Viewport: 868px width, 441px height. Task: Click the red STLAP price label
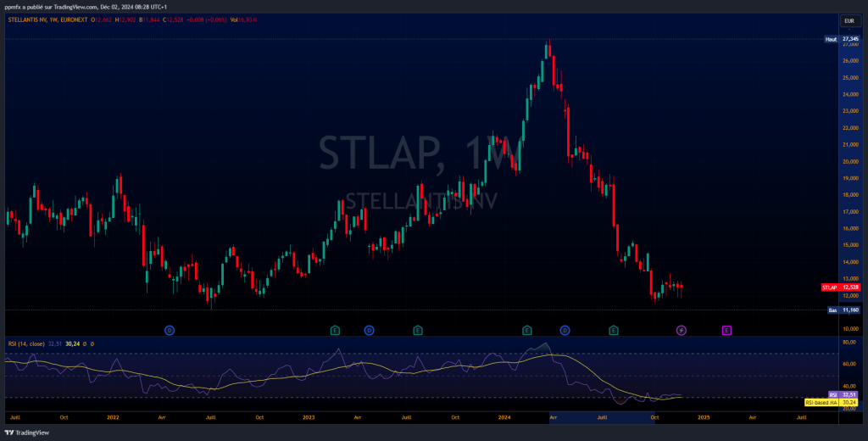coord(841,287)
